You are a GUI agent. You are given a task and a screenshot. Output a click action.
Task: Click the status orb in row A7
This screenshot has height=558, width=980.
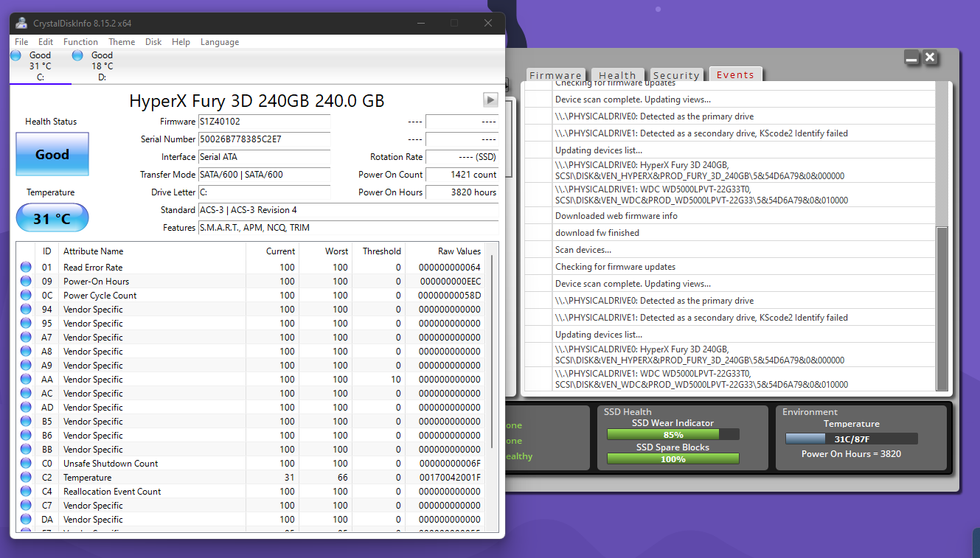coord(26,338)
